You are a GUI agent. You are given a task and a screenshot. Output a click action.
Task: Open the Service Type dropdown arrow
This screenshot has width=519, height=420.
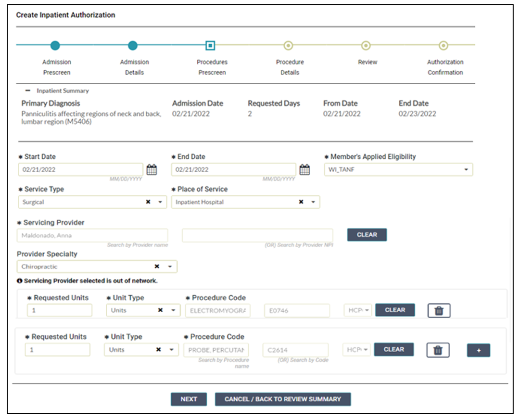click(160, 203)
